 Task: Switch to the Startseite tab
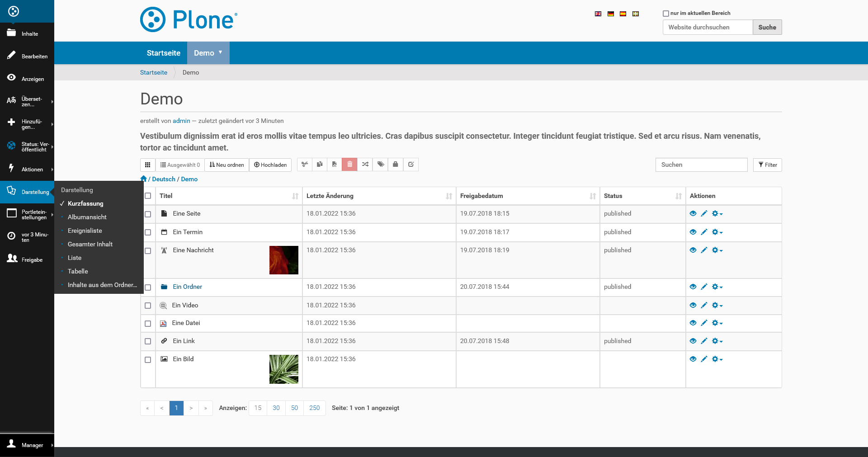pos(163,53)
